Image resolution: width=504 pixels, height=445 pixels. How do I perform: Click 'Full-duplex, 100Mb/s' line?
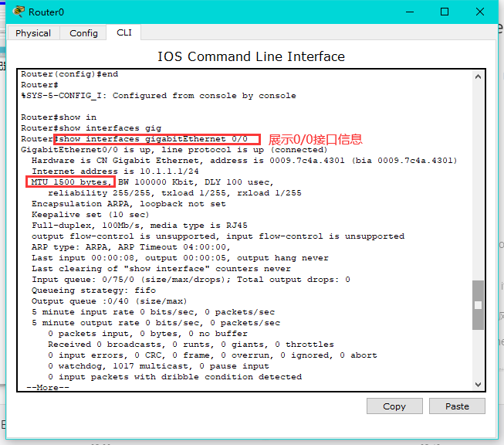140,226
